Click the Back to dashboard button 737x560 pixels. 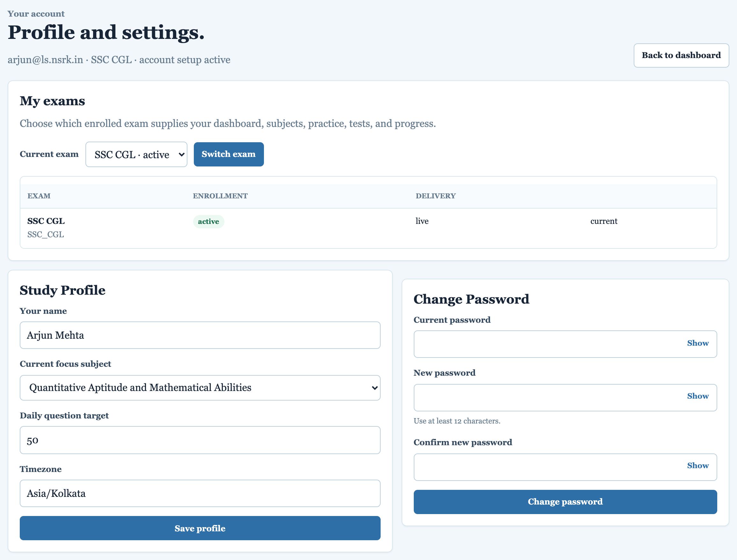pos(681,55)
